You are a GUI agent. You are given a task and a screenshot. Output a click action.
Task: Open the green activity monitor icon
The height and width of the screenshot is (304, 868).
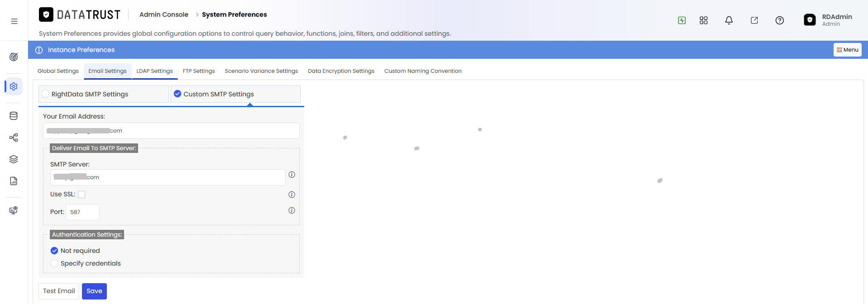(x=682, y=20)
